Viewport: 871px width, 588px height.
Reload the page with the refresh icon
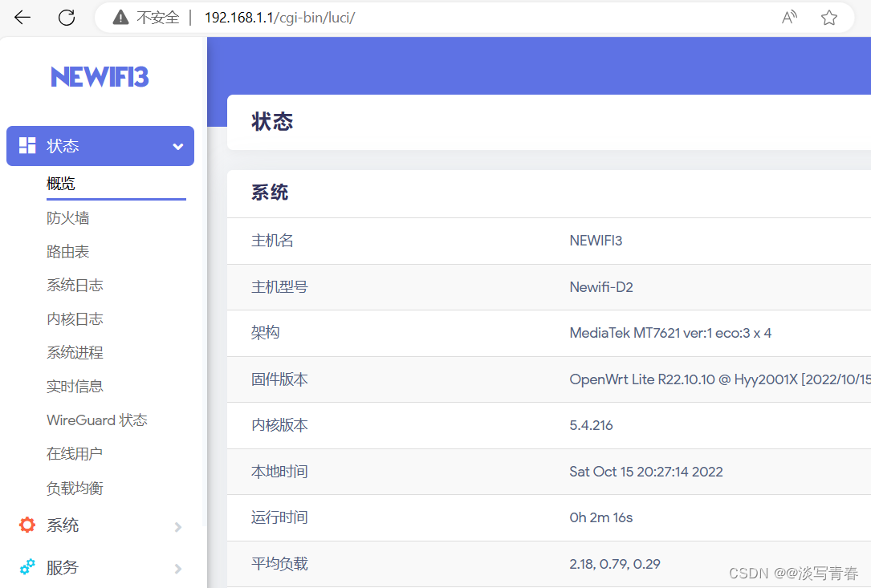click(67, 18)
